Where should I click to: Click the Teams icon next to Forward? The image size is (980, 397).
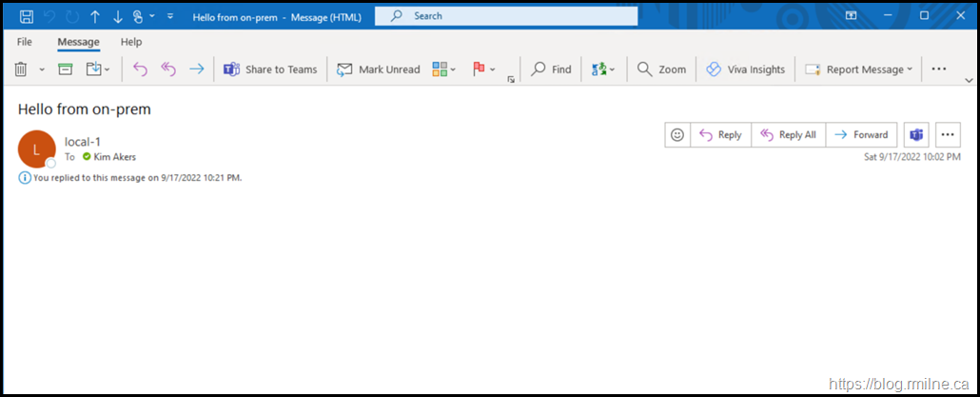tap(915, 135)
